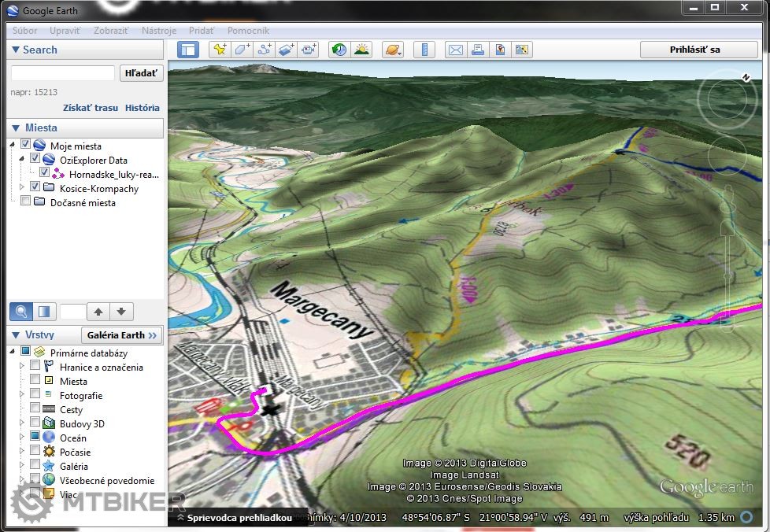Viewport: 770px width, 532px height.
Task: Toggle the sunlight display icon
Action: (361, 50)
